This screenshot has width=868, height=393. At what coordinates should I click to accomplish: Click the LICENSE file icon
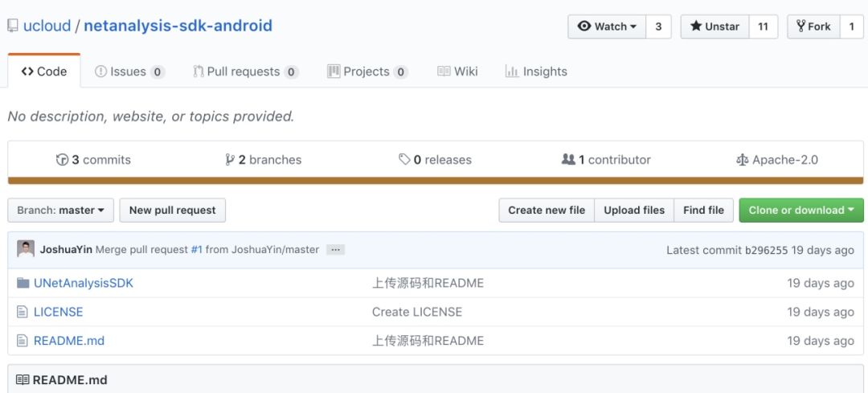(x=23, y=312)
